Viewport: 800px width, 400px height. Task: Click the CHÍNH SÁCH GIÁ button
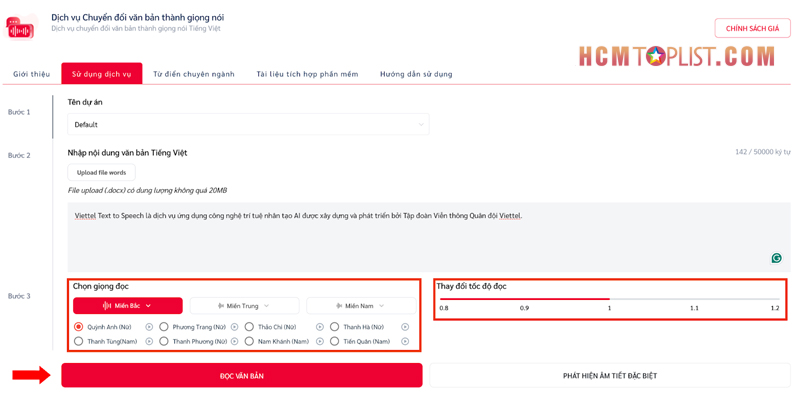pos(753,29)
